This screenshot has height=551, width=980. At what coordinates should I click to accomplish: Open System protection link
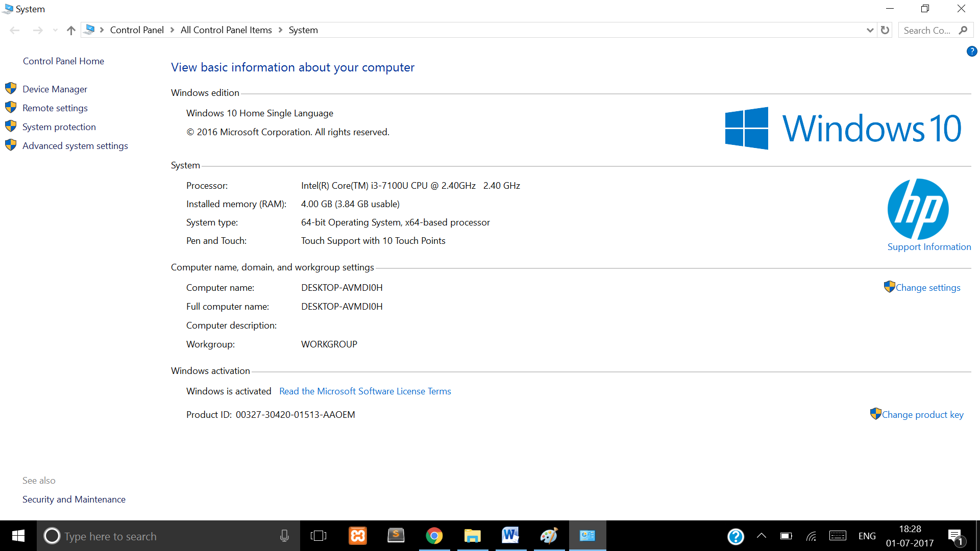point(59,127)
